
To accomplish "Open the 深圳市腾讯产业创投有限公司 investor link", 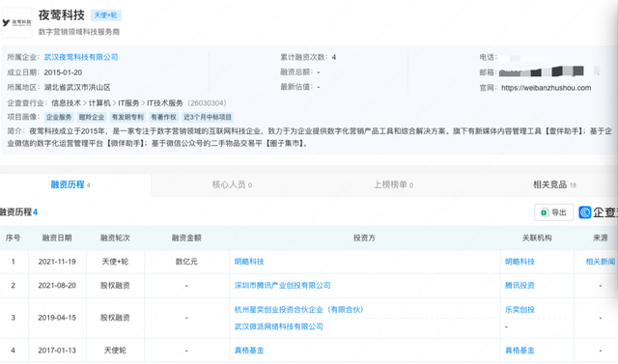I will coord(282,286).
